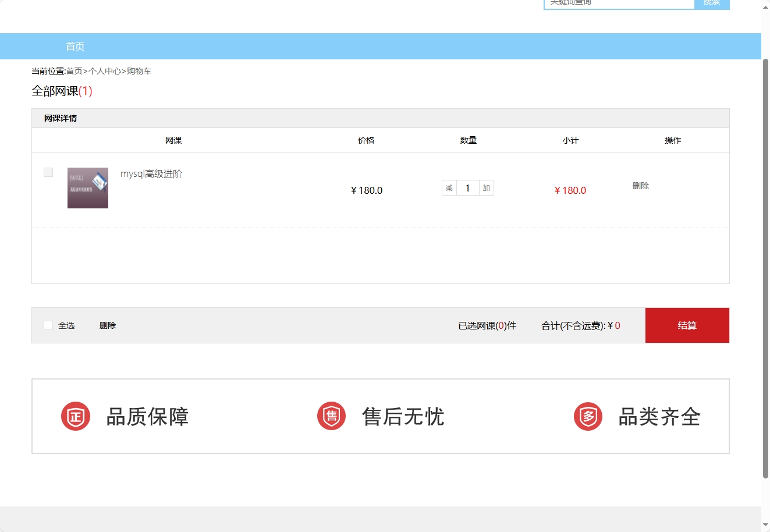The image size is (770, 532).
Task: Open the 首页 navigation menu item
Action: point(74,46)
